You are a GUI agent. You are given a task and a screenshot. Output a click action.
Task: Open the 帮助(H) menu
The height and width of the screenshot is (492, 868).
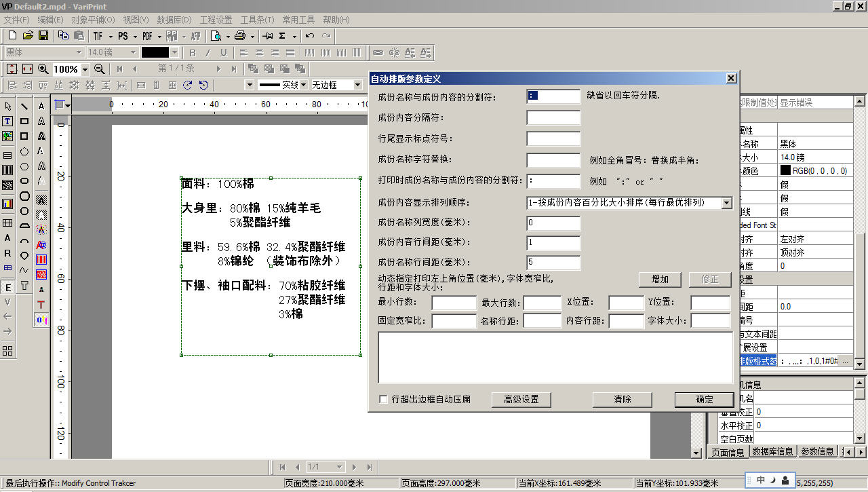pyautogui.click(x=335, y=20)
